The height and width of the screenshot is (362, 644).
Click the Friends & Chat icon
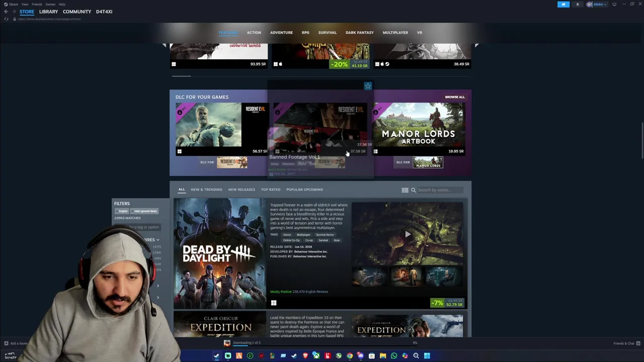(x=637, y=343)
